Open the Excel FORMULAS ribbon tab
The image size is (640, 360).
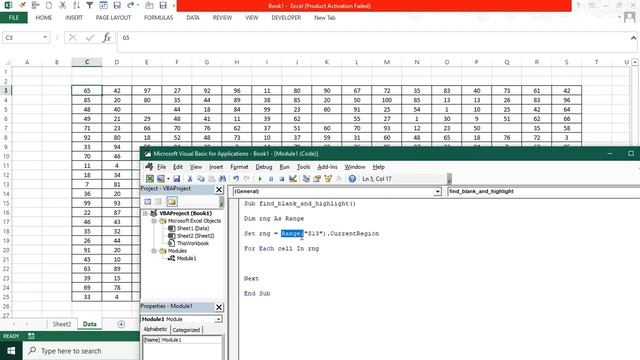click(158, 18)
